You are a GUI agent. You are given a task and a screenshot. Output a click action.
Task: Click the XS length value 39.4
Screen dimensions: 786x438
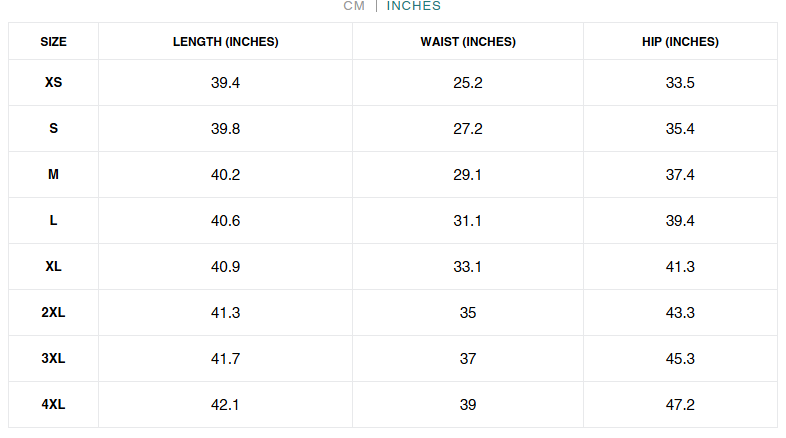pyautogui.click(x=226, y=83)
